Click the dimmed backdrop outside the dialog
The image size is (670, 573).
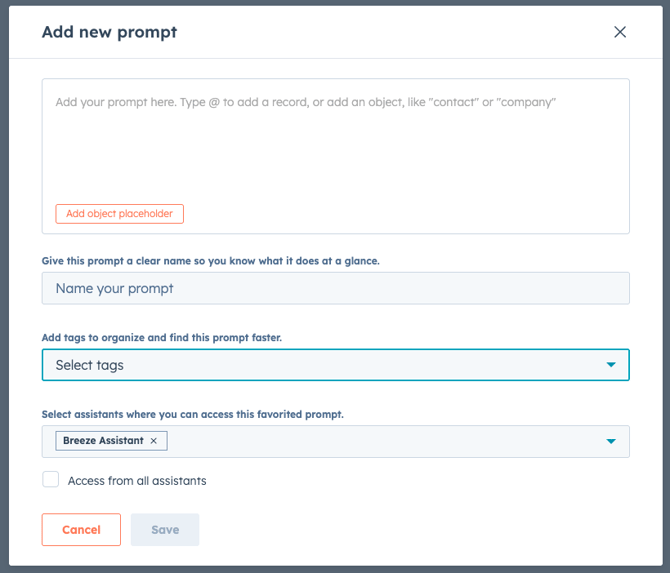point(4,300)
